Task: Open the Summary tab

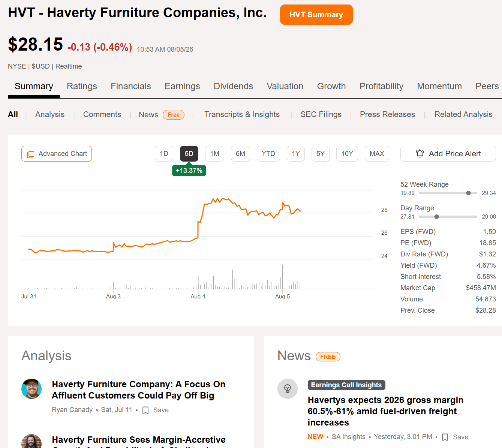Action: (x=34, y=86)
